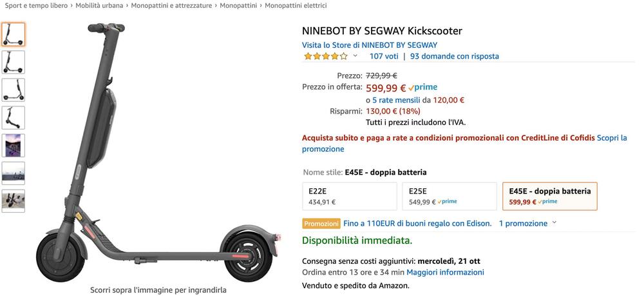The image size is (644, 296).
Task: Click the star rating icons
Action: (x=325, y=57)
